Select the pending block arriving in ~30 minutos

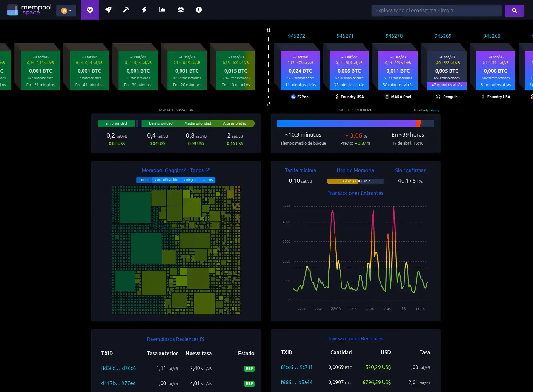pos(138,71)
